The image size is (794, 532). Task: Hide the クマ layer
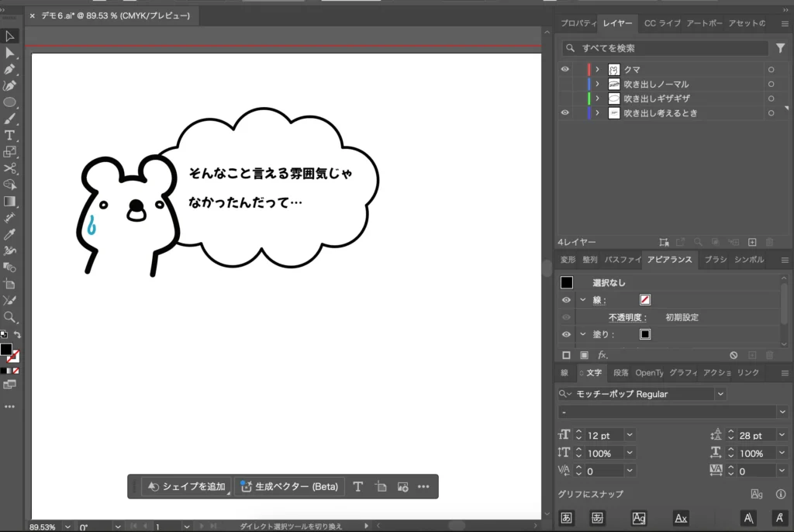coord(565,69)
